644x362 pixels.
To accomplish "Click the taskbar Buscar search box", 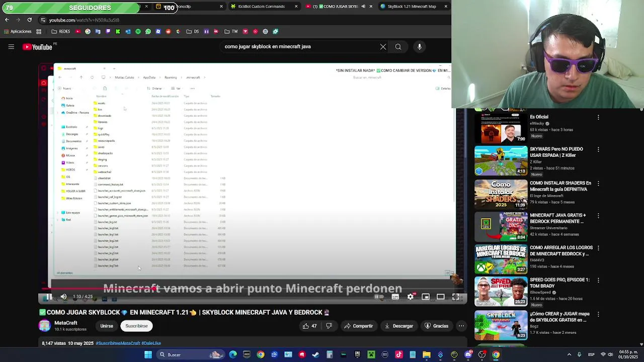I will (x=191, y=354).
